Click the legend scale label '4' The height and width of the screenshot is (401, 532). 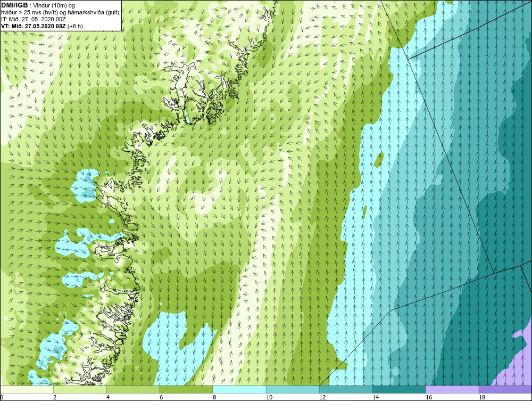click(108, 397)
